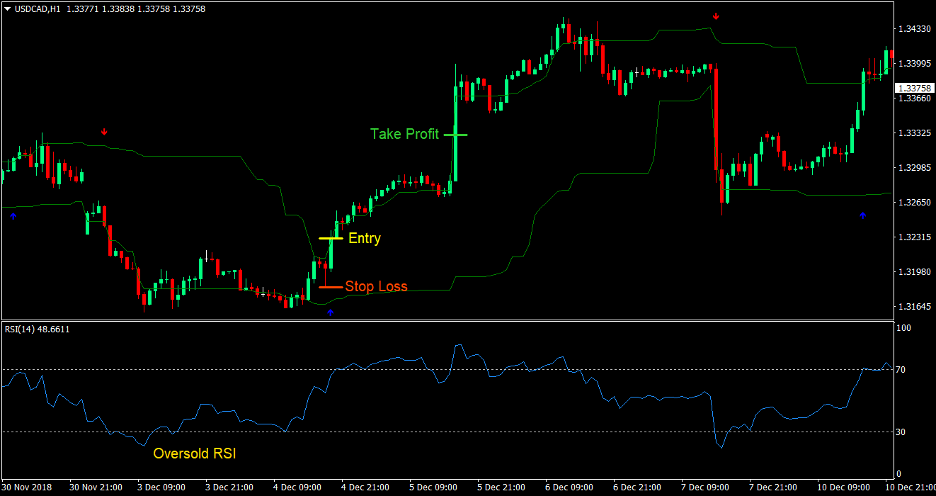Select the Oversold RSI text label
This screenshot has height=496, width=936.
(x=195, y=454)
